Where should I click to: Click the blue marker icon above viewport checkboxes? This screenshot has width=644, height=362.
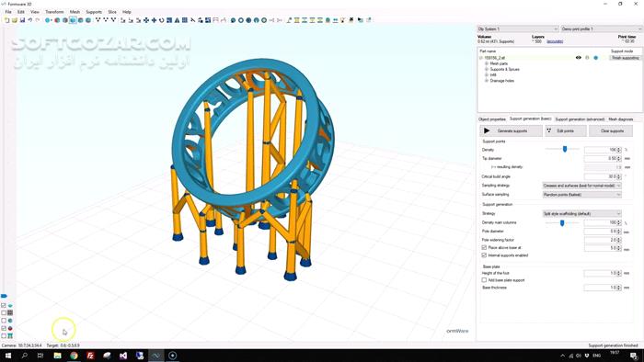pyautogui.click(x=4, y=296)
